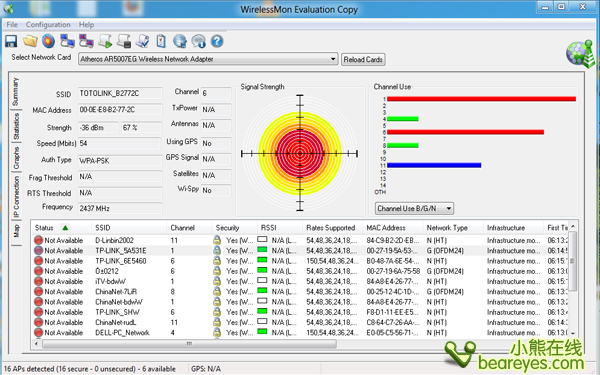600x375 pixels.
Task: Open file with the yellow folder icon
Action: pyautogui.click(x=30, y=41)
